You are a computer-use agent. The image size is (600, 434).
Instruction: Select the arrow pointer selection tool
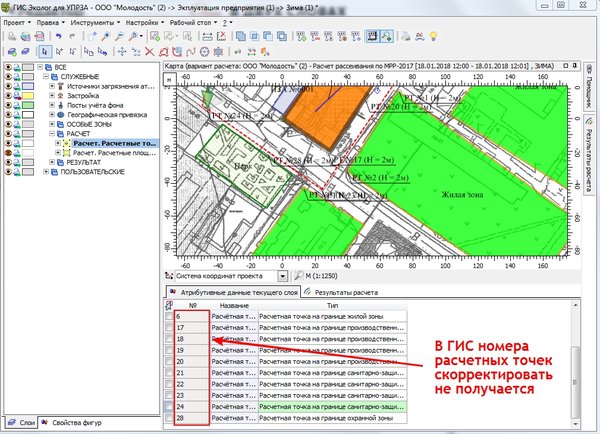pyautogui.click(x=45, y=51)
